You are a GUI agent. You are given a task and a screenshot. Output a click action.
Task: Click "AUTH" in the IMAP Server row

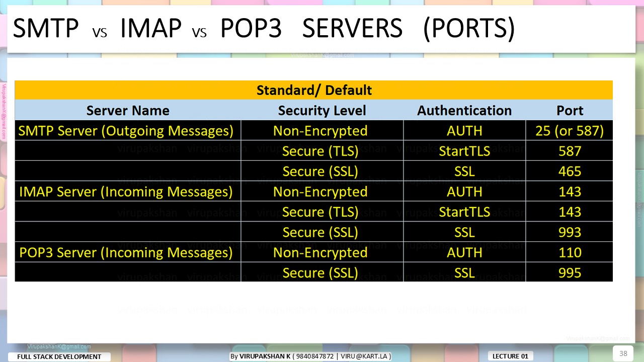click(x=464, y=192)
